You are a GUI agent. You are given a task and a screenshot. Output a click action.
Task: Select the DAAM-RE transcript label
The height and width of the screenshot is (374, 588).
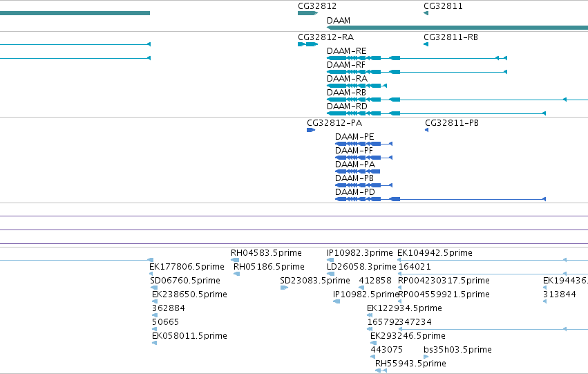[x=346, y=51]
